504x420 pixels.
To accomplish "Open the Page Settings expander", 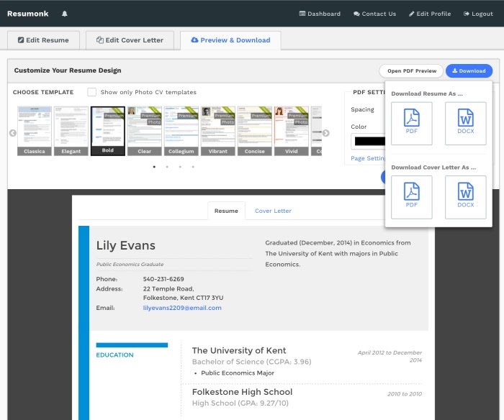I will pyautogui.click(x=368, y=158).
